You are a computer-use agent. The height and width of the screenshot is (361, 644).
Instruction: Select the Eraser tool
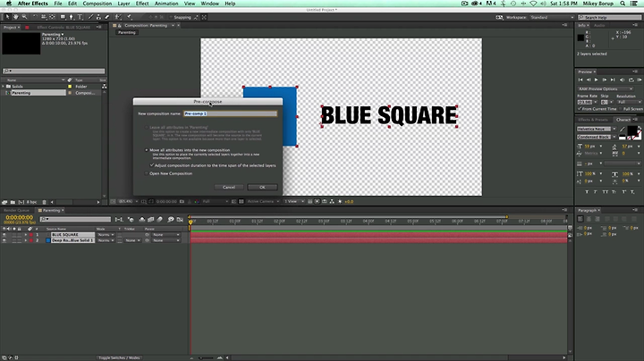107,17
